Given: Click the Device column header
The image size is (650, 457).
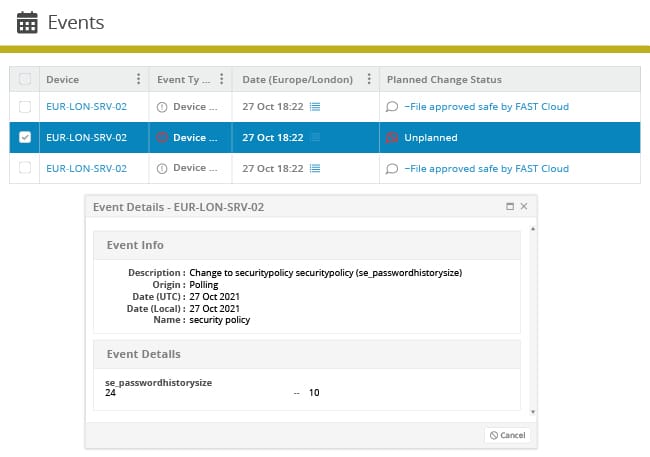Looking at the screenshot, I should click(63, 79).
